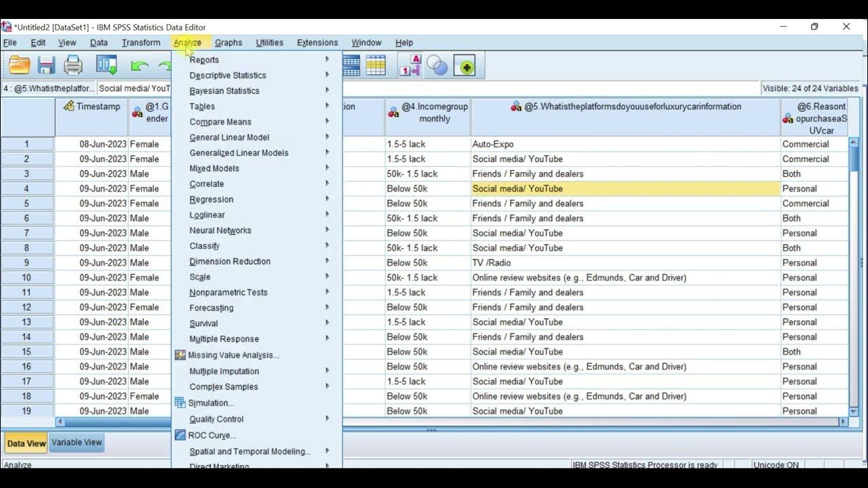This screenshot has height=488, width=868.
Task: Click 'Commercial' cell in row 1
Action: (x=814, y=144)
